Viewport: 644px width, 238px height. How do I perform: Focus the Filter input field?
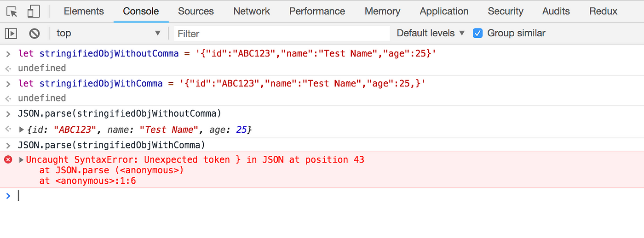click(x=282, y=34)
